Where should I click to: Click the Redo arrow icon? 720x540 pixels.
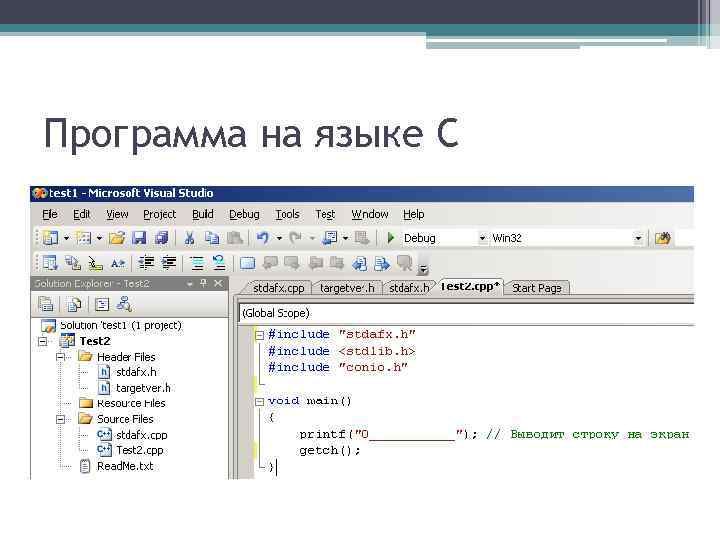click(296, 238)
